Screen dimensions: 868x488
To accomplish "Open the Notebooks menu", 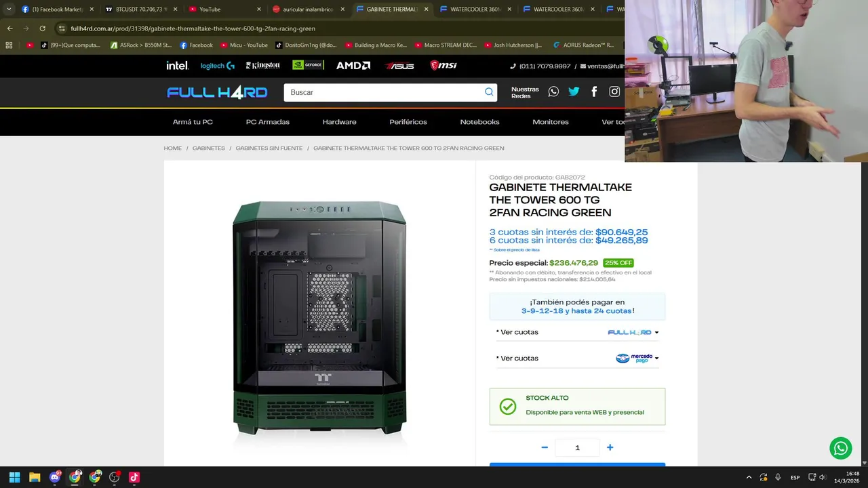I will pyautogui.click(x=480, y=122).
